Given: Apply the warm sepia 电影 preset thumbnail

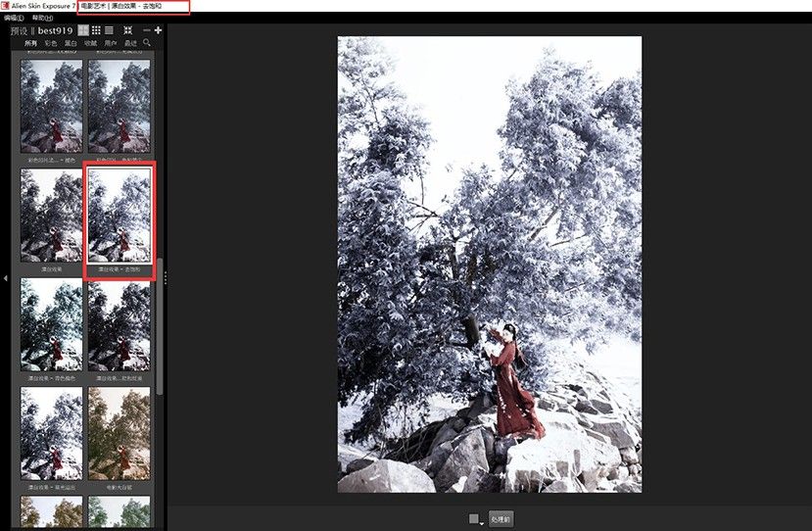Looking at the screenshot, I should point(119,434).
